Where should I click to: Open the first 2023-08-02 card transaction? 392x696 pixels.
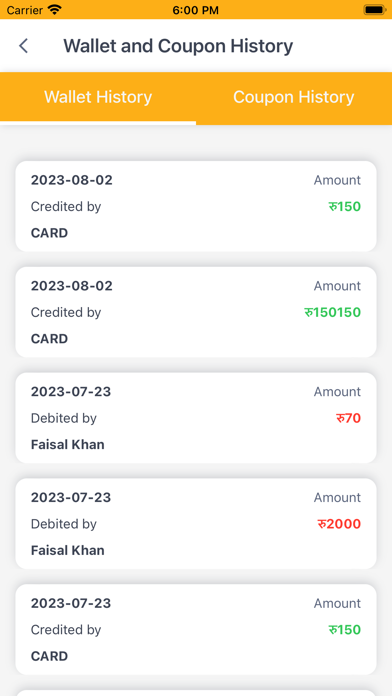[196, 206]
